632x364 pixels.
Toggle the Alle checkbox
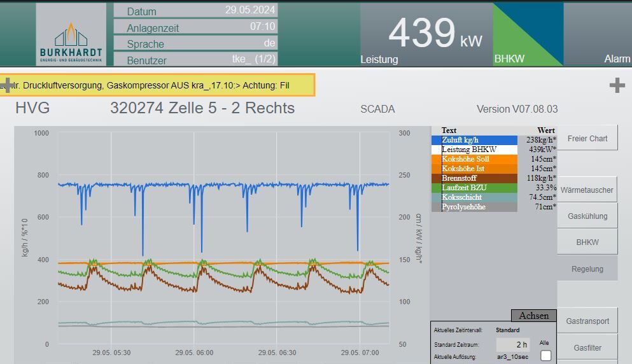tap(545, 356)
